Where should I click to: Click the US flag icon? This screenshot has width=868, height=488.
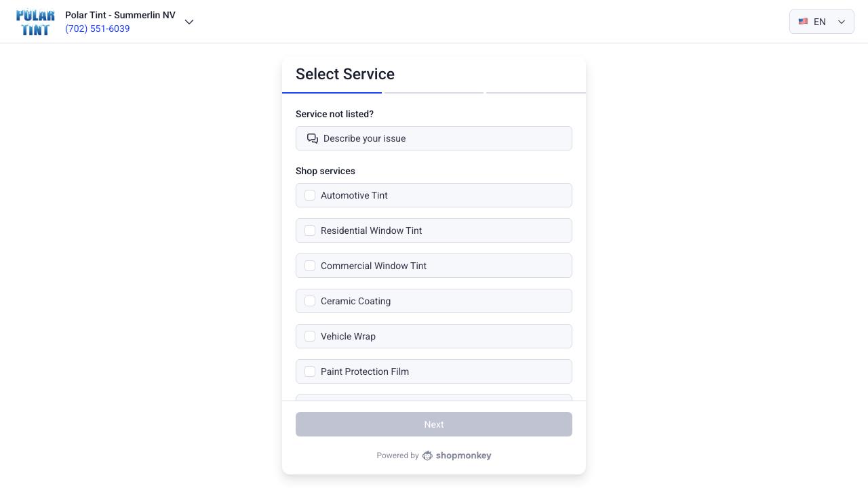803,22
